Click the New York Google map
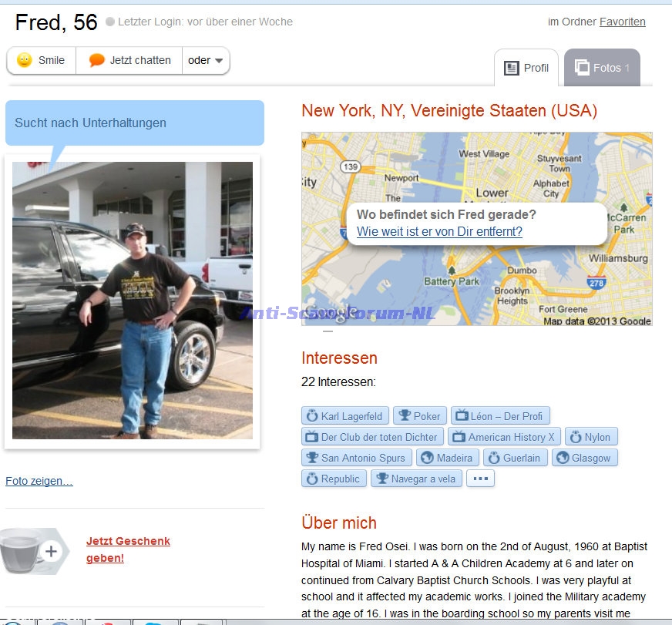This screenshot has height=625, width=672. point(476,229)
